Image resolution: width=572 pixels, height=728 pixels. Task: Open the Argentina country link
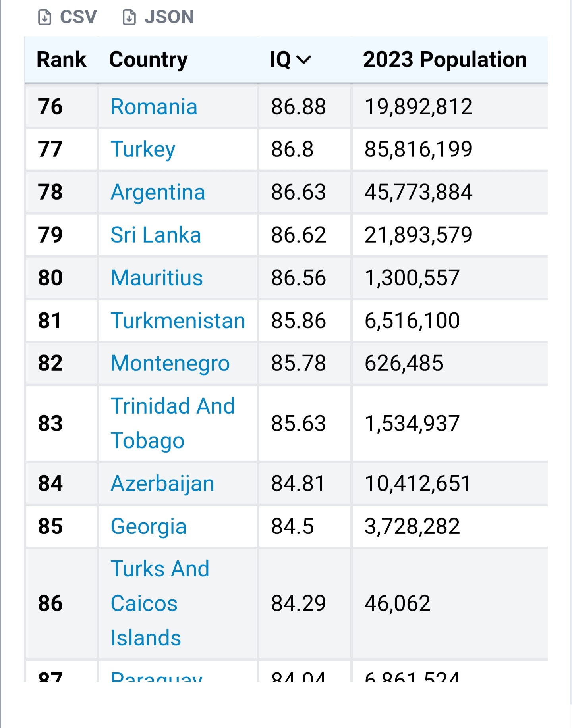[x=158, y=193]
